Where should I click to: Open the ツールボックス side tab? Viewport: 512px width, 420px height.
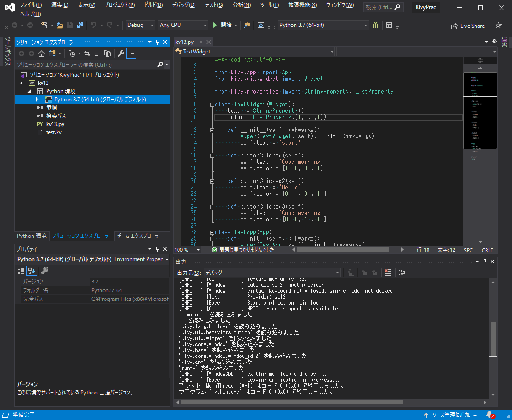(x=8, y=52)
